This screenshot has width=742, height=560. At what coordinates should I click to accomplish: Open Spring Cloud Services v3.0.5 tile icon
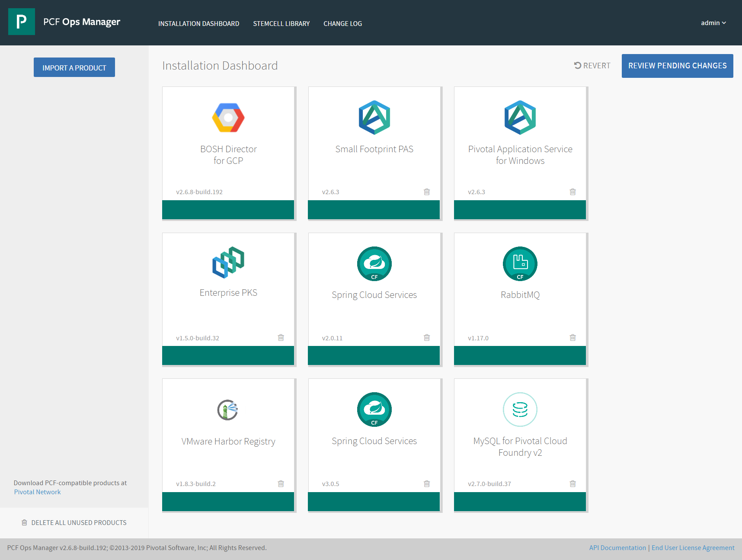(x=374, y=410)
